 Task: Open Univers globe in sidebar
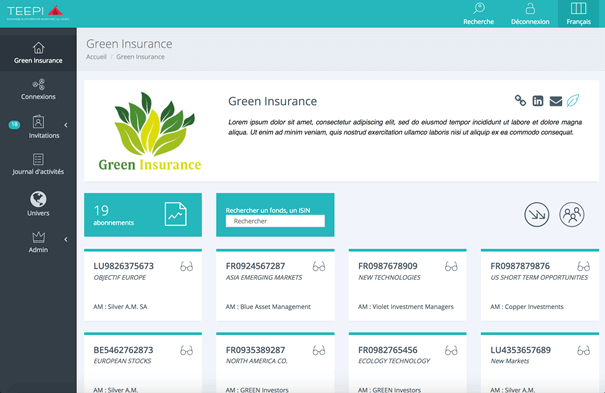tap(38, 204)
